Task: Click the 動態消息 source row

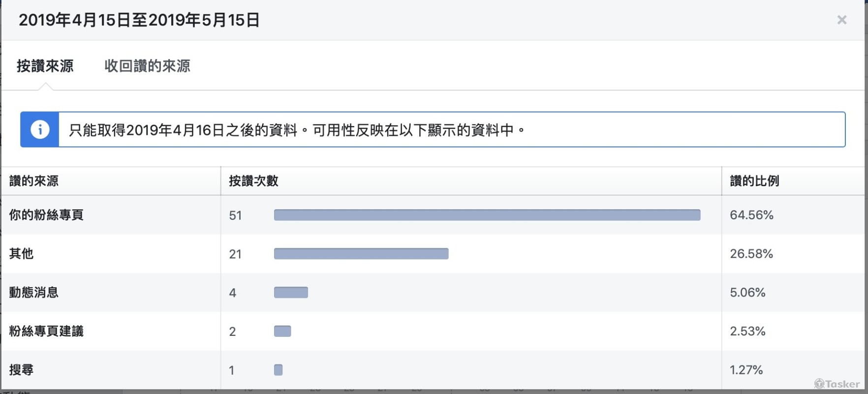Action: click(33, 292)
